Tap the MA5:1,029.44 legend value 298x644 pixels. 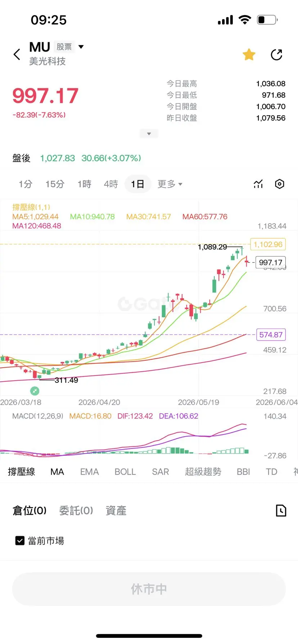point(35,217)
